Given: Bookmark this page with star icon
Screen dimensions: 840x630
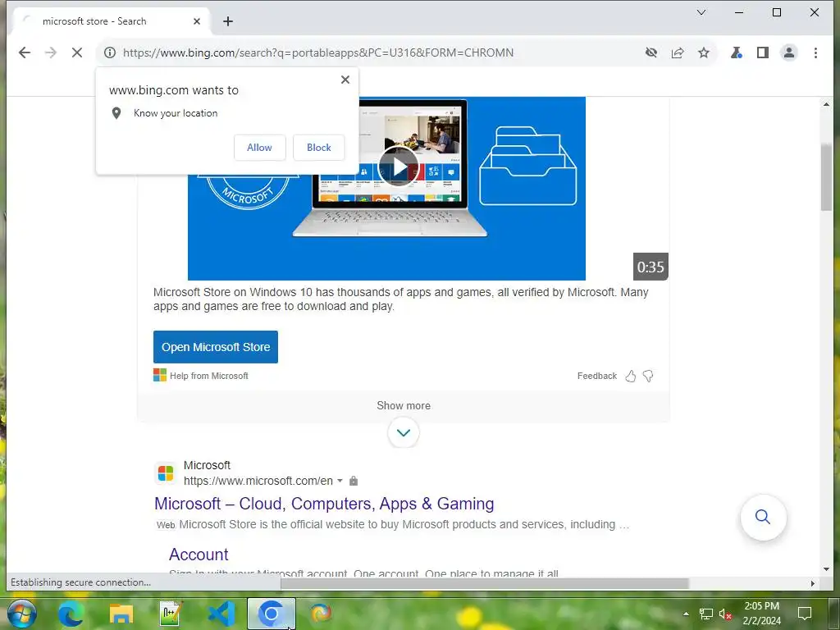Looking at the screenshot, I should [x=704, y=52].
